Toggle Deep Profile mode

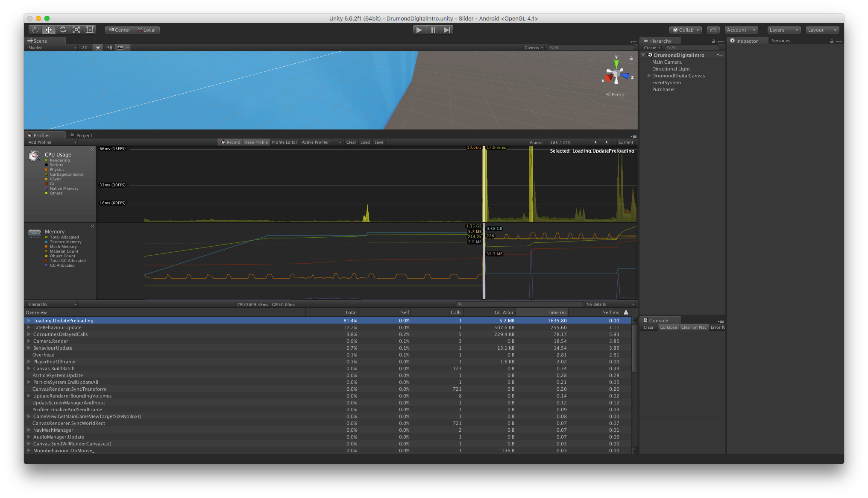click(x=256, y=142)
